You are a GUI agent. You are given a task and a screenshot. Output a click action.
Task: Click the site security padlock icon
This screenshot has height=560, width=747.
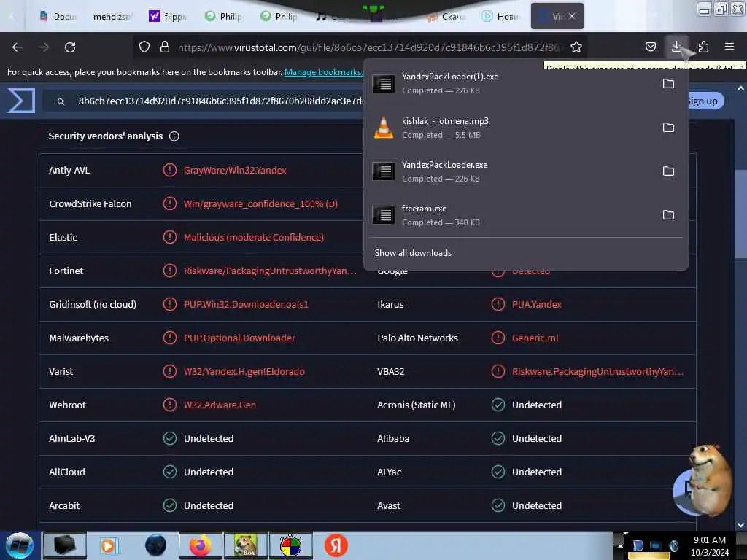point(165,47)
